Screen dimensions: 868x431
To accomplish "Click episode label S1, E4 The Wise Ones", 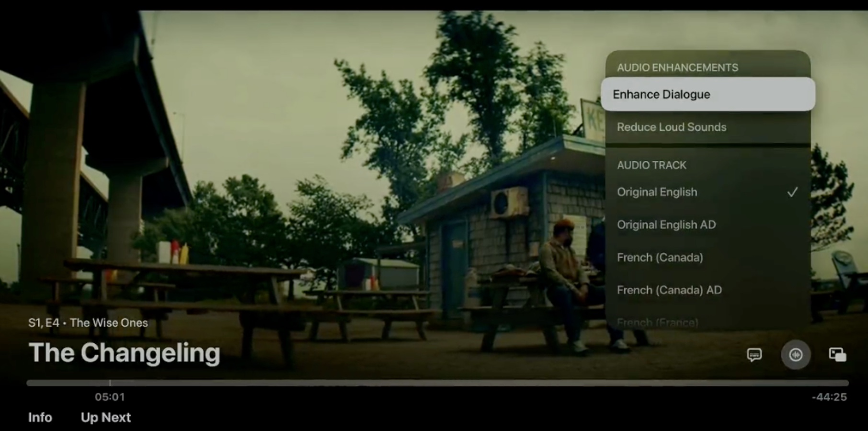I will coord(88,323).
